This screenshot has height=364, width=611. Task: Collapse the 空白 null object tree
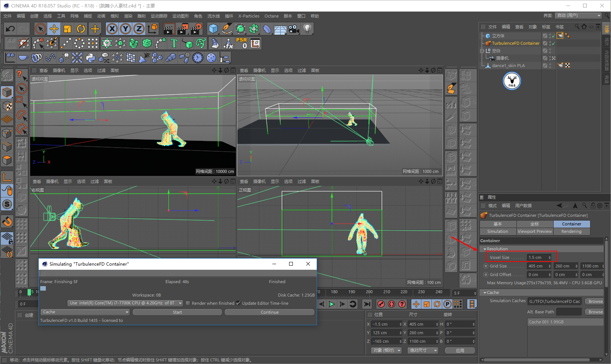[x=482, y=51]
